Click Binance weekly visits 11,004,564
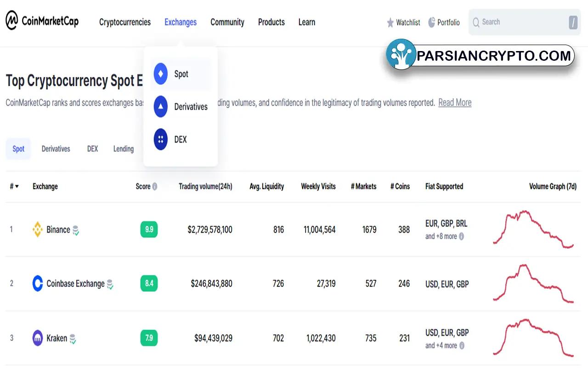 point(319,230)
